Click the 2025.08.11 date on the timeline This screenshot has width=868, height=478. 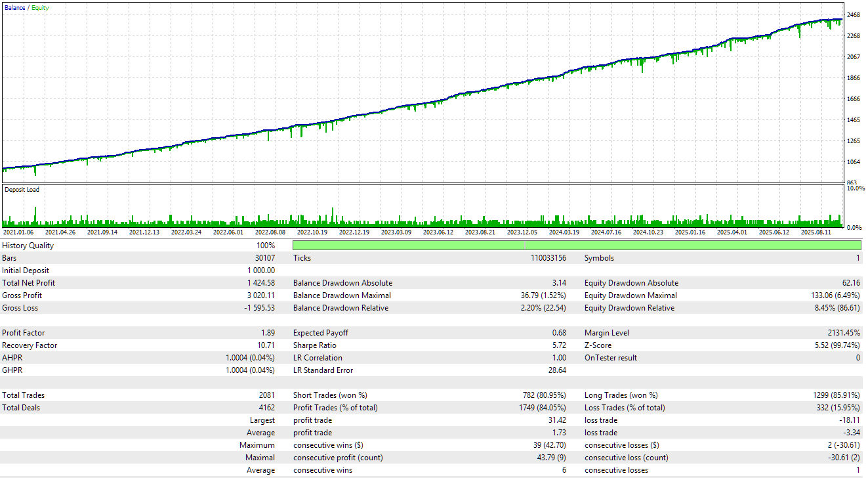pos(816,232)
